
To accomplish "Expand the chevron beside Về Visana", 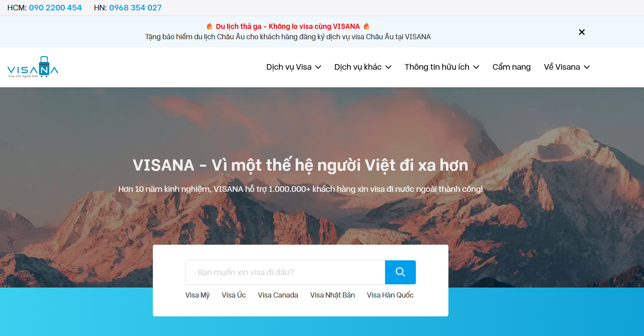I will (x=587, y=67).
